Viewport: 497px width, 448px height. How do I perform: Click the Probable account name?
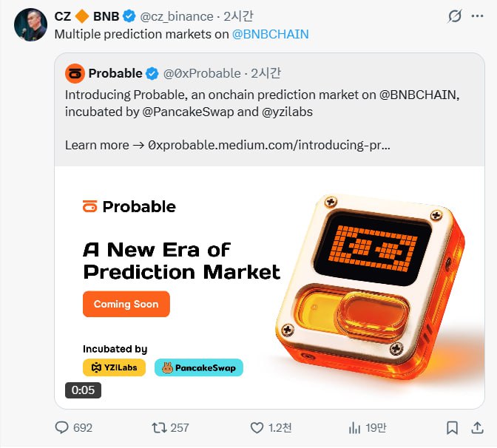(x=115, y=73)
